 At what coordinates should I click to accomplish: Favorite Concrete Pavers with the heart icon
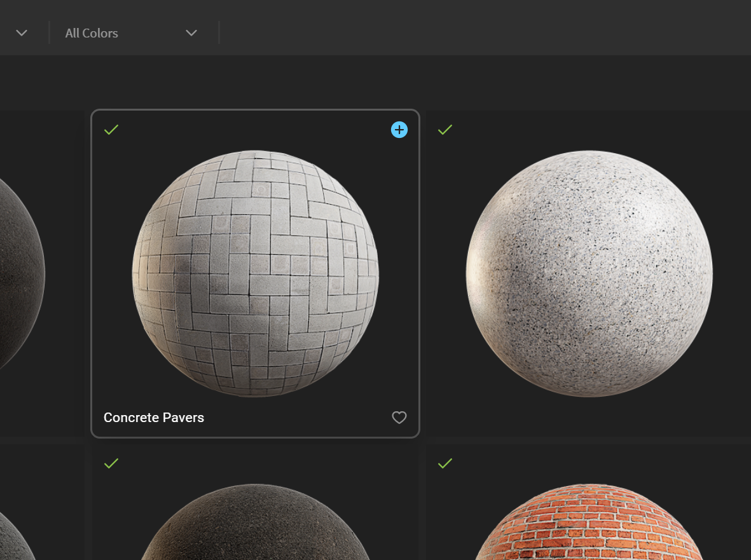coord(399,418)
